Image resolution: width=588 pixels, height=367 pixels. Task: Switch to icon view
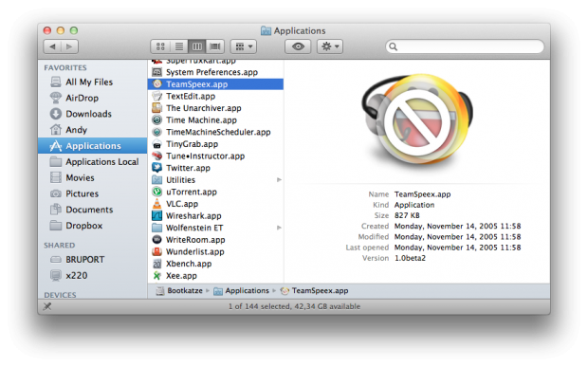[160, 46]
